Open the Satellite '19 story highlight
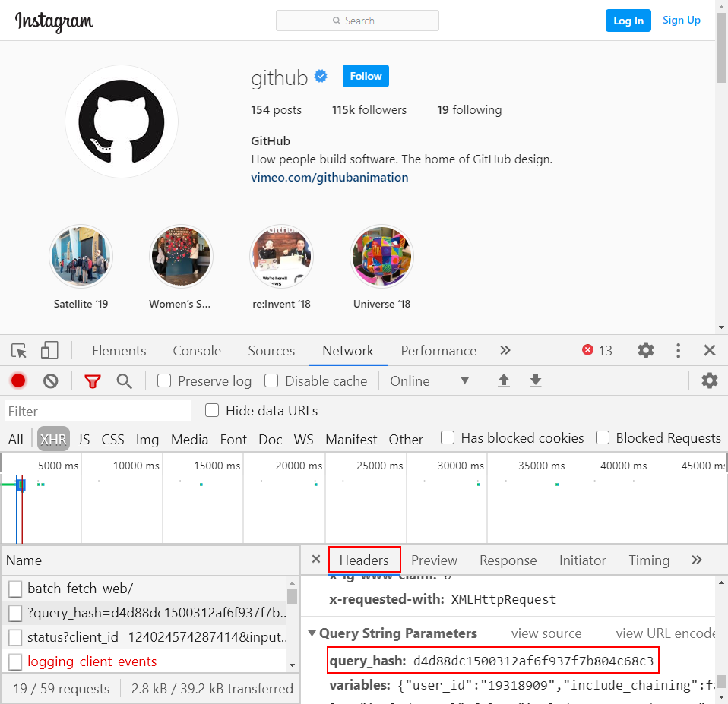This screenshot has height=704, width=728. pyautogui.click(x=81, y=257)
